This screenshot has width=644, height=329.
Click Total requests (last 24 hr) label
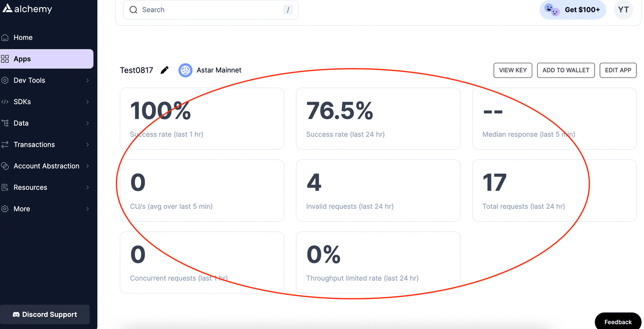[523, 206]
